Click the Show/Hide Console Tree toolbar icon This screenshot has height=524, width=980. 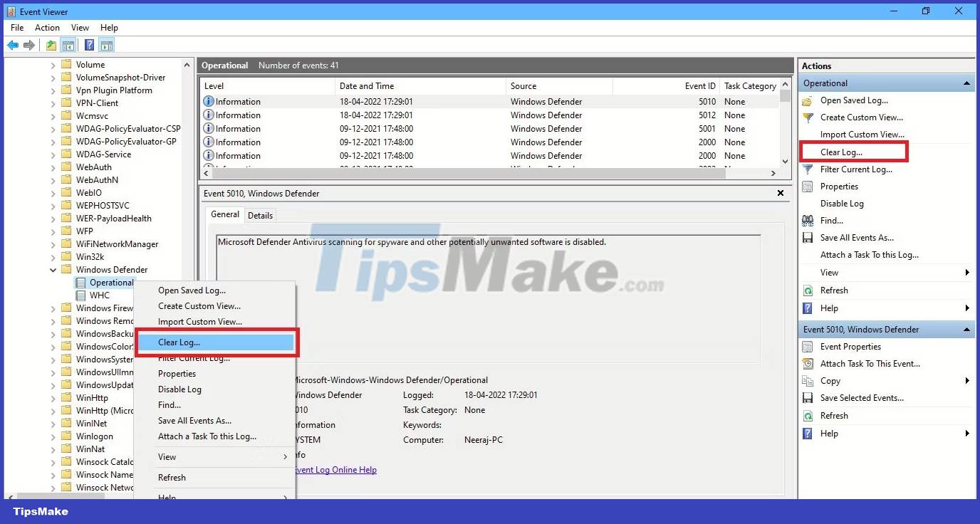tap(68, 45)
